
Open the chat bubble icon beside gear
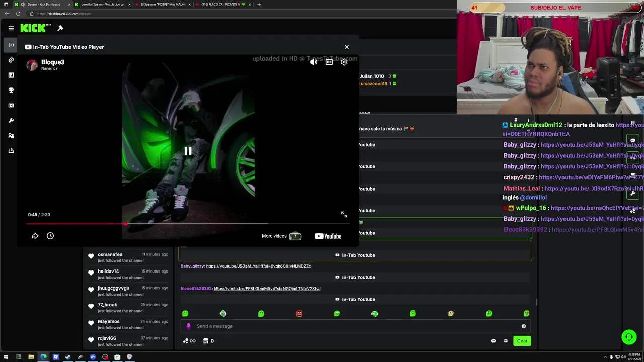[493, 341]
